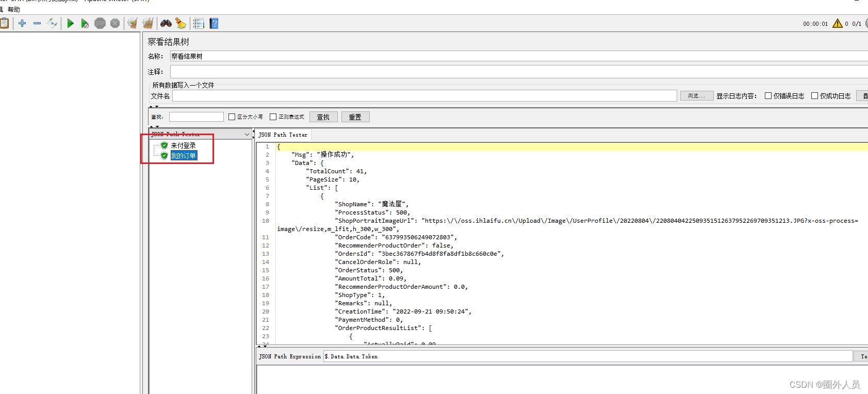Click the Clear single broom icon
This screenshot has width=868, height=394.
tap(133, 23)
